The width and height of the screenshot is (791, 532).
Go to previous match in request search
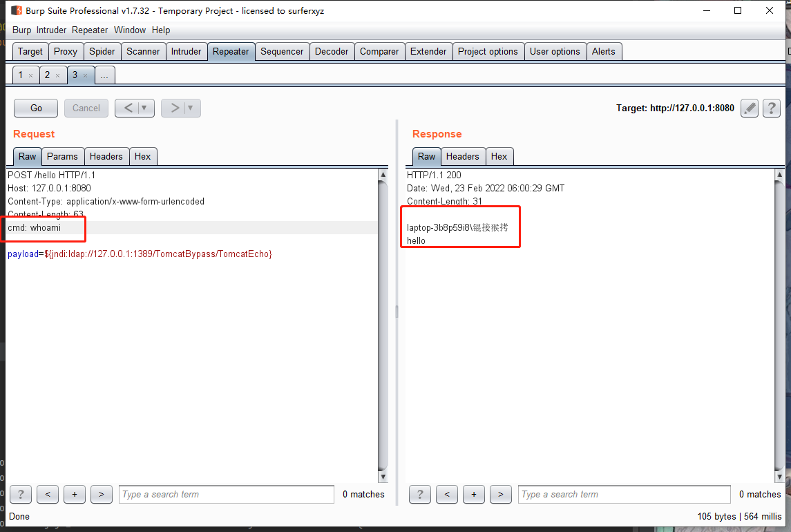[x=48, y=494]
